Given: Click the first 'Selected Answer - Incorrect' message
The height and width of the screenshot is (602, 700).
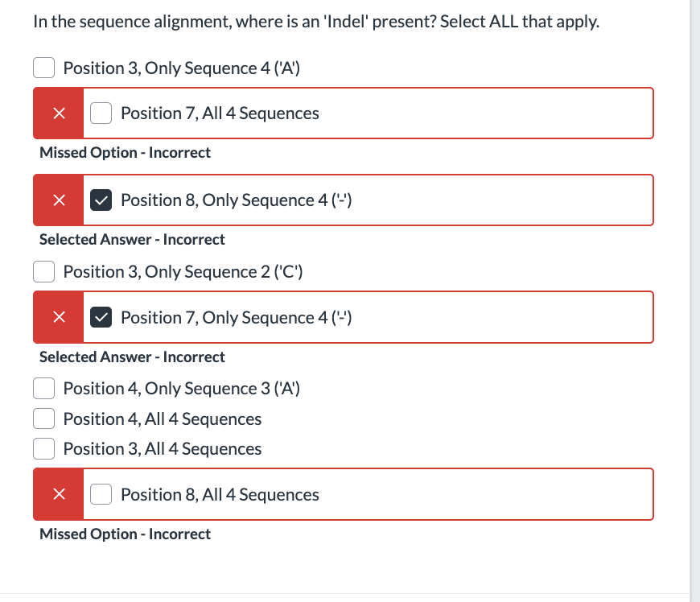Looking at the screenshot, I should (x=132, y=239).
